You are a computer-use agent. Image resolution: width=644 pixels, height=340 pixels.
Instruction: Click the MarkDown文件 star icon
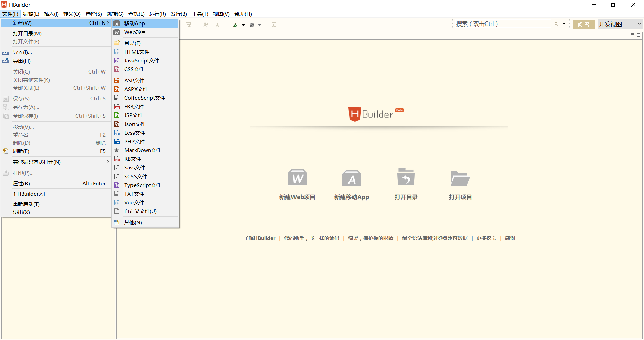point(117,150)
